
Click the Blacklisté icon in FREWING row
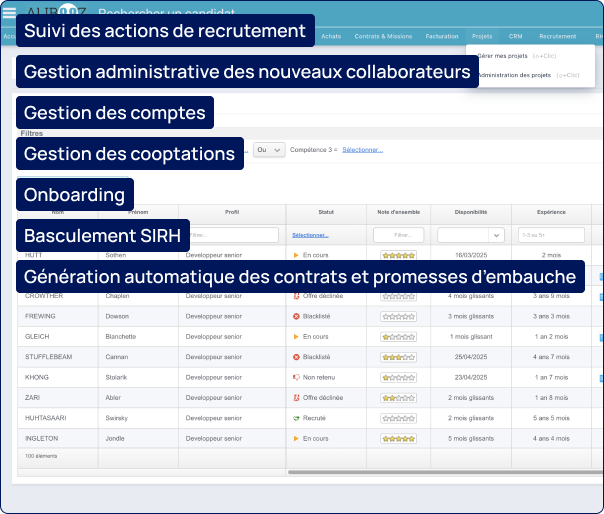point(296,316)
